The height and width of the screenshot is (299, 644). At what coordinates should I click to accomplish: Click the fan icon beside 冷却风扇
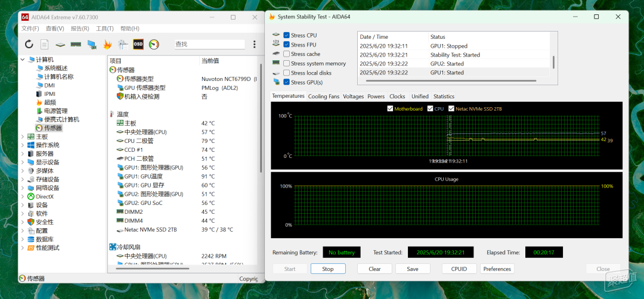[x=113, y=247]
